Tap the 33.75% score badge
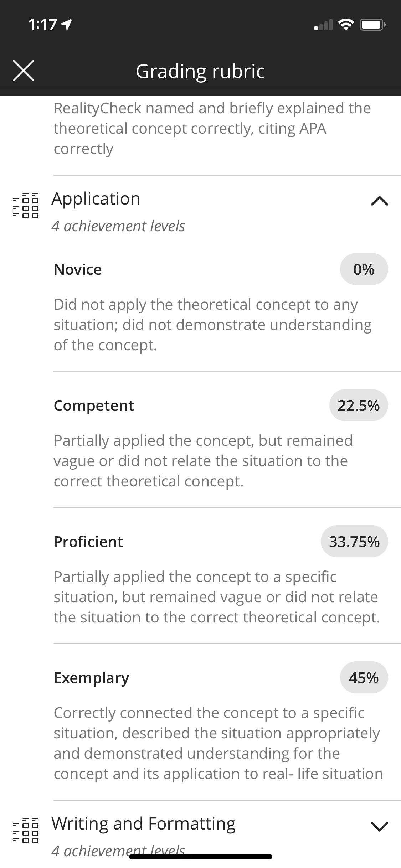The width and height of the screenshot is (401, 868). pos(354,541)
